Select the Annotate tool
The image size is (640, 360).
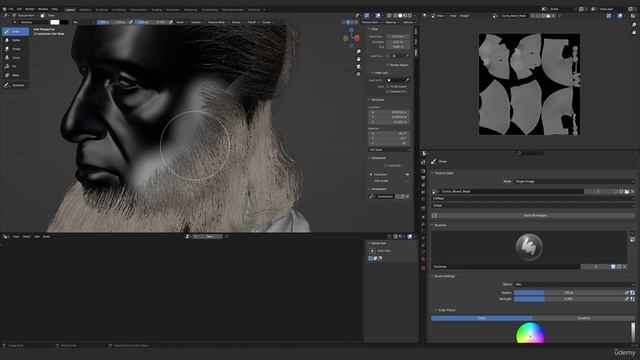15,85
